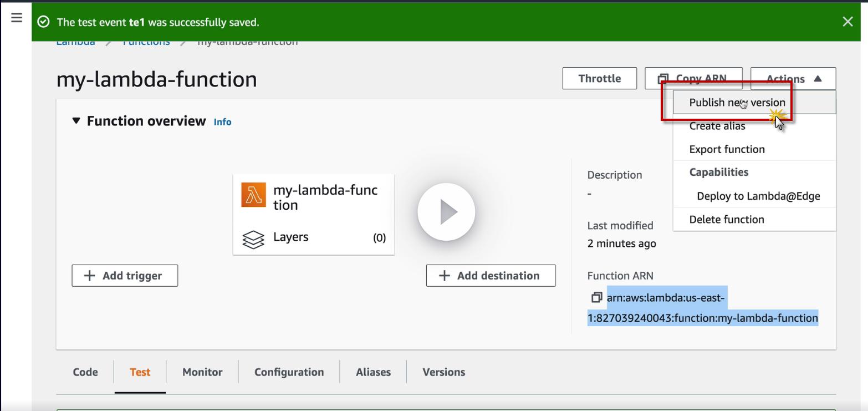Select Export function option
The image size is (868, 411).
[x=754, y=149]
